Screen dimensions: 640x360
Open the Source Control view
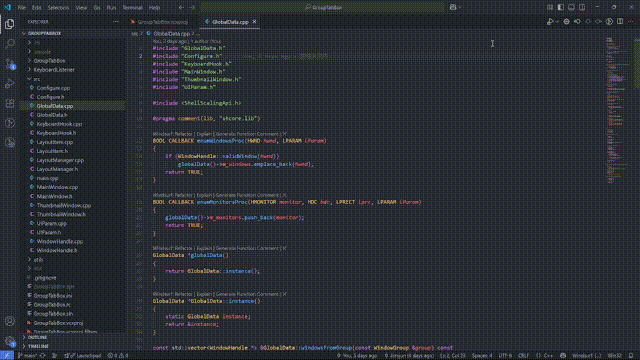(x=10, y=64)
